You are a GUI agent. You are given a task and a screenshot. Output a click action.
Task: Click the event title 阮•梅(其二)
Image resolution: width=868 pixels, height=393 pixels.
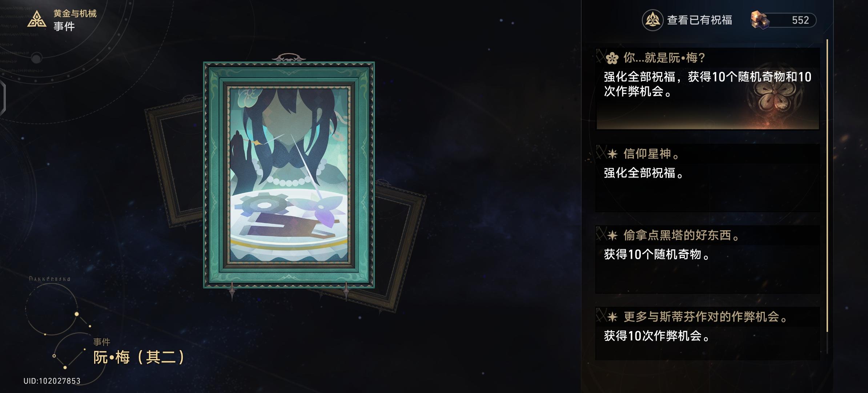click(x=139, y=357)
